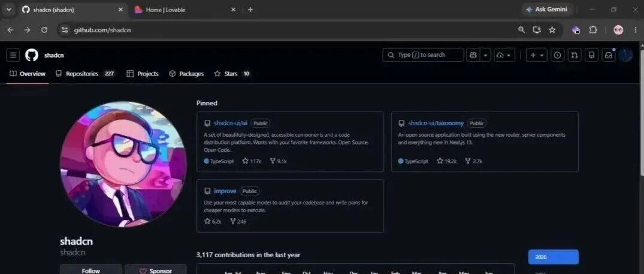View site information icon in address bar

click(65, 30)
